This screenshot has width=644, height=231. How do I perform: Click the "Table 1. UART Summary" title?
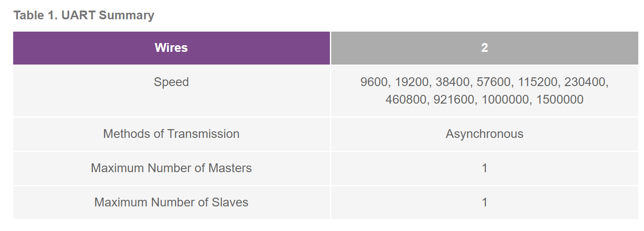tap(84, 15)
